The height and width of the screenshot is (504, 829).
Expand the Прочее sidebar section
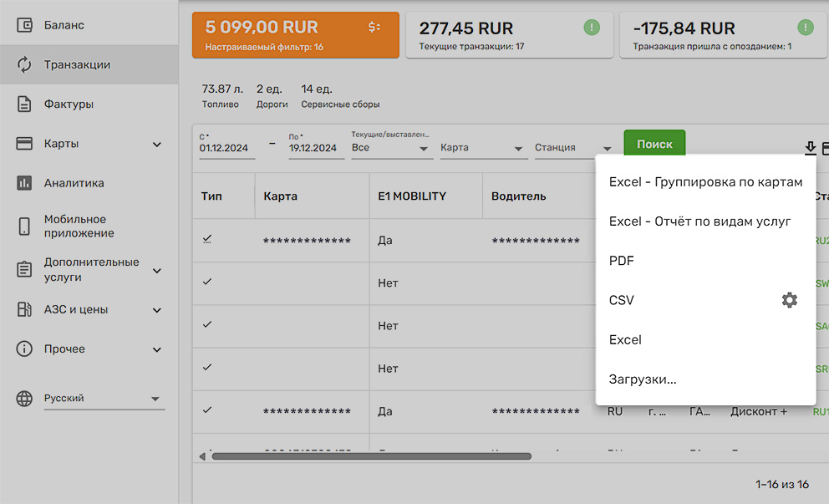[157, 349]
